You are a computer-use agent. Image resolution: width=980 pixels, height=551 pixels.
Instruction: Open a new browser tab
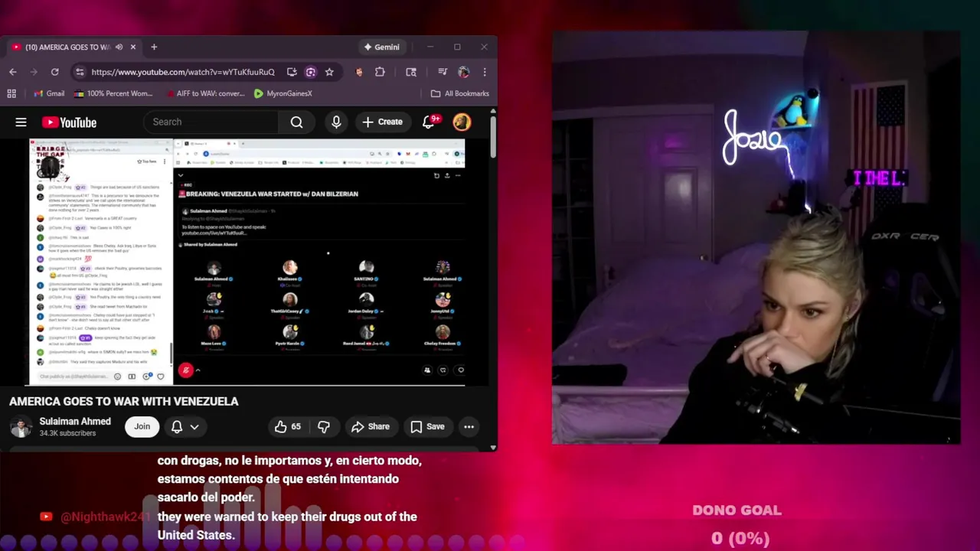(x=154, y=47)
